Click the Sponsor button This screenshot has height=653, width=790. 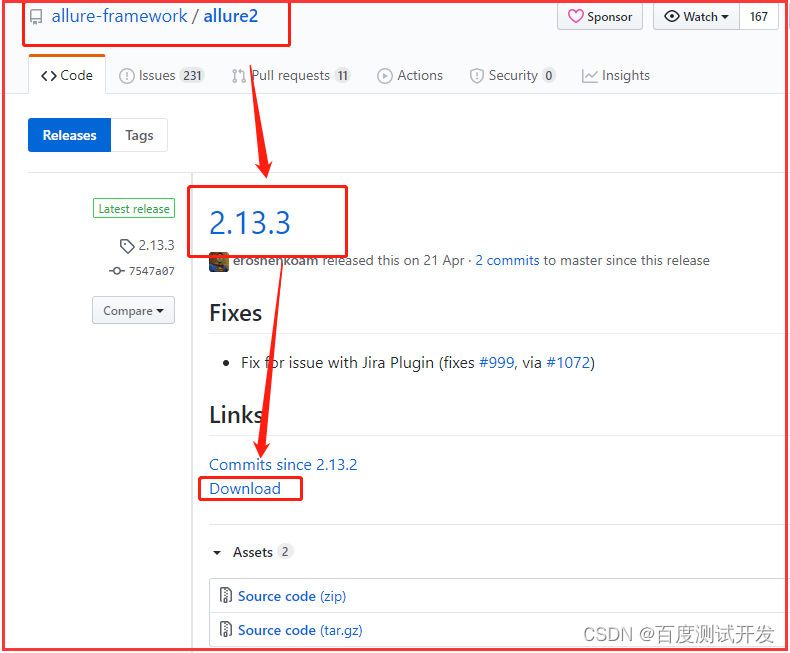tap(600, 17)
